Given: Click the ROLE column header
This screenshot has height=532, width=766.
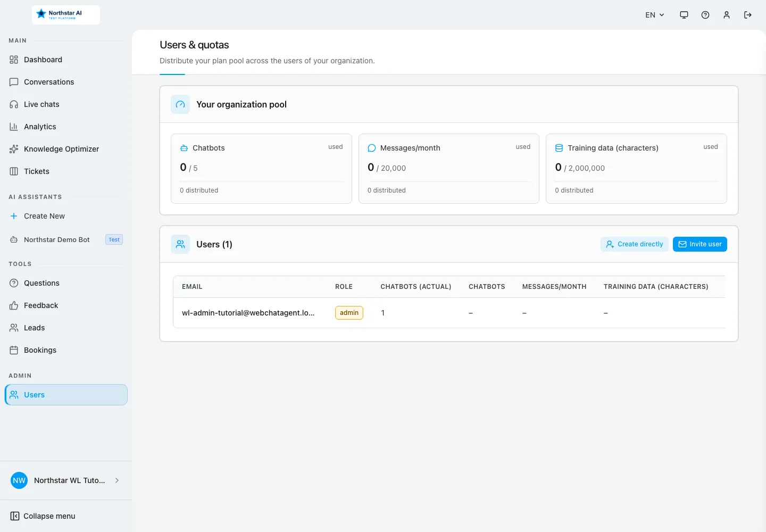Looking at the screenshot, I should pos(344,287).
